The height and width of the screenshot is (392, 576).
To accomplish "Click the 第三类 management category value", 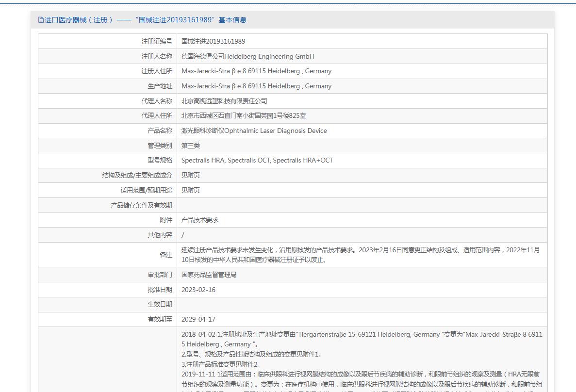I will coord(191,146).
